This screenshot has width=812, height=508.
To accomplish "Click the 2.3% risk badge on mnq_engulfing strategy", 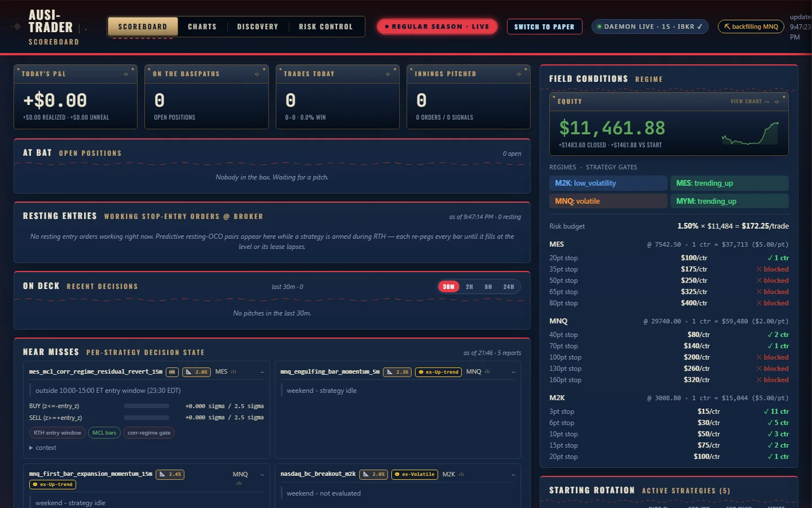I will (x=398, y=372).
